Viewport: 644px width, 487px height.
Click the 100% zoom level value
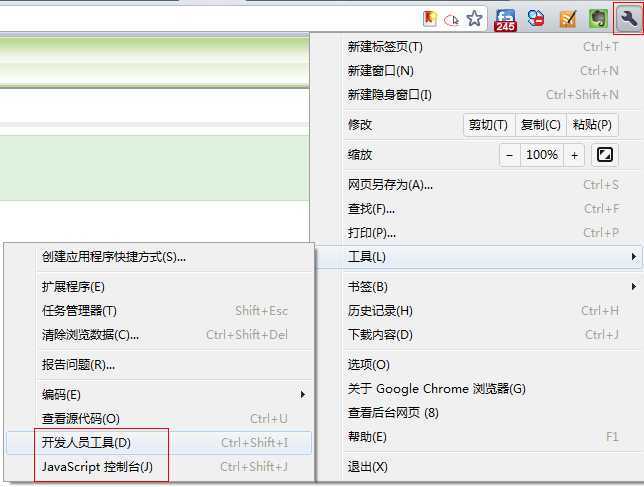(542, 155)
